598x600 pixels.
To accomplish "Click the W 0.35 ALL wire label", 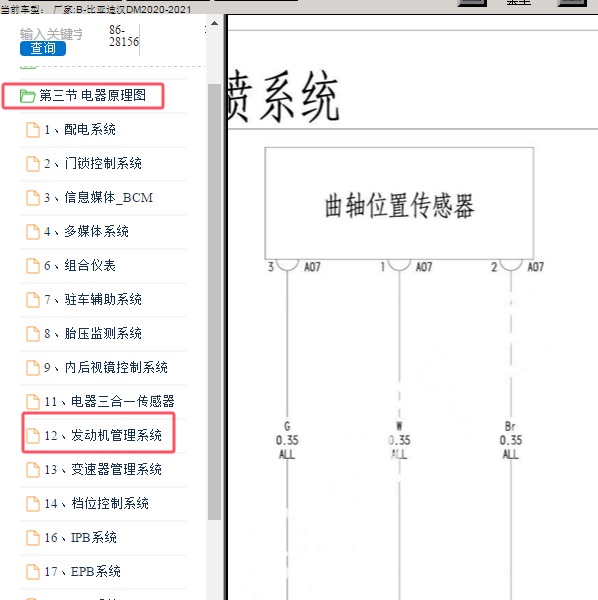I will pos(399,440).
